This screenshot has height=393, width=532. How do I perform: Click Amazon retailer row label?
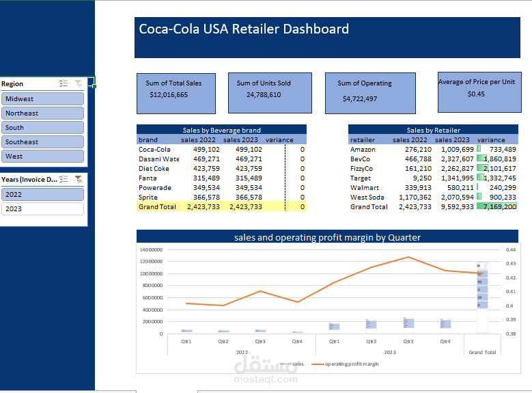[x=363, y=150]
